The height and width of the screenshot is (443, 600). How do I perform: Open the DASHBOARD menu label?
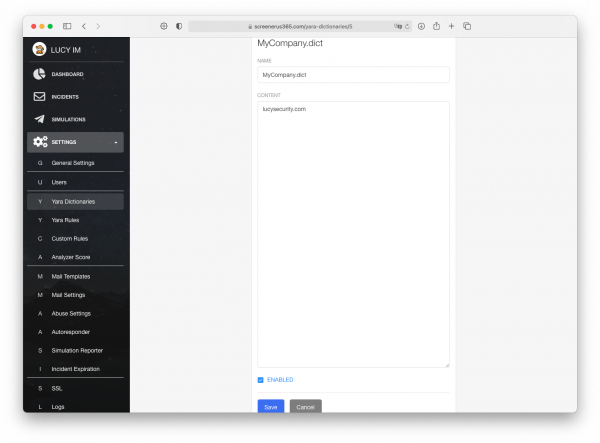67,74
